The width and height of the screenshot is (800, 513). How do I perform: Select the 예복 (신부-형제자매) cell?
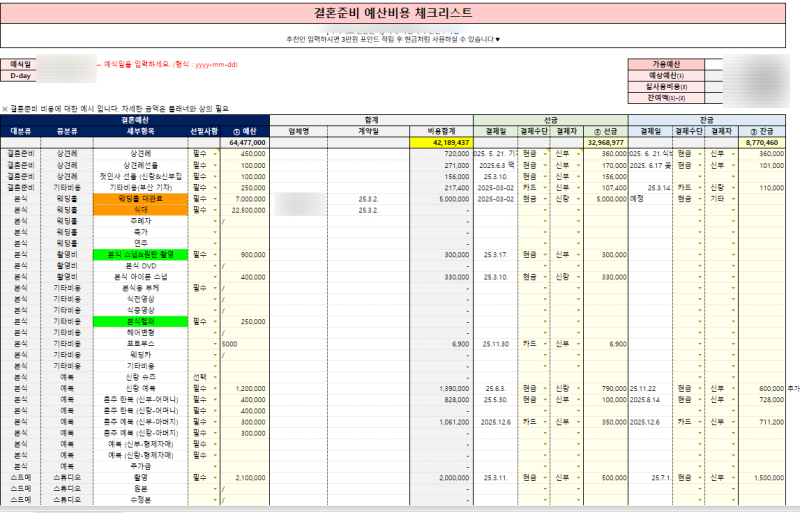[140, 444]
